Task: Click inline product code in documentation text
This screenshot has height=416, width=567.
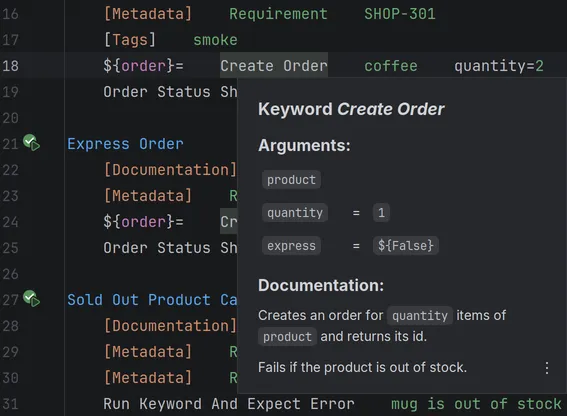Action: 287,337
